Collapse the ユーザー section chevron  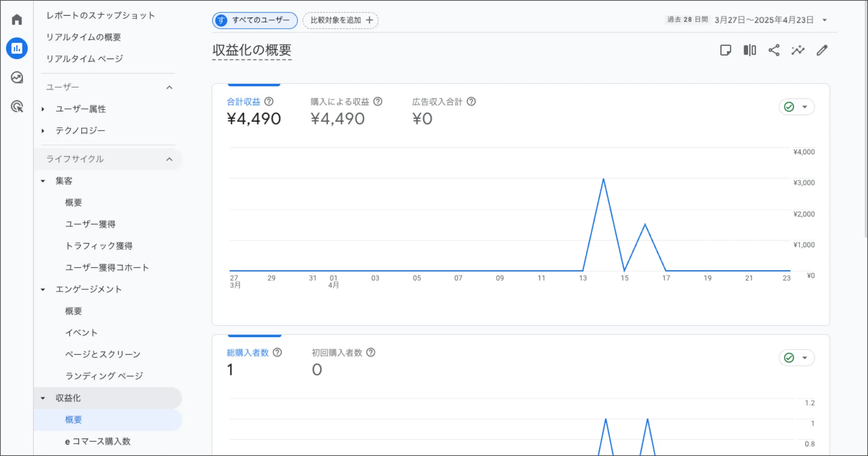click(169, 87)
